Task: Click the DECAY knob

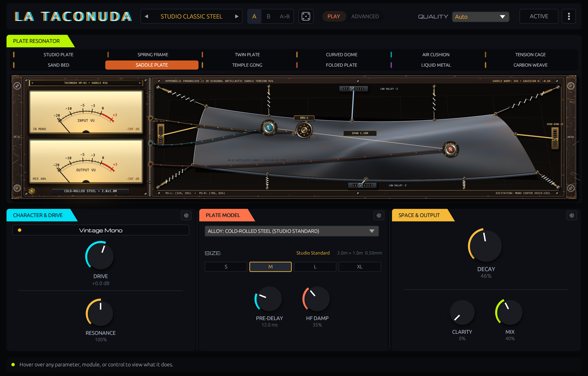Action: pyautogui.click(x=485, y=245)
